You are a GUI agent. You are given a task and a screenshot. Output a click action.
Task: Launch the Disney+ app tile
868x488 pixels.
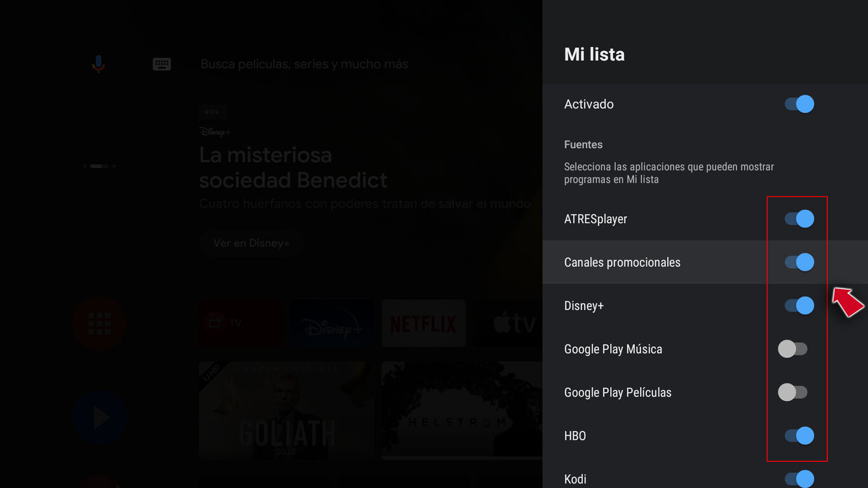(x=332, y=323)
